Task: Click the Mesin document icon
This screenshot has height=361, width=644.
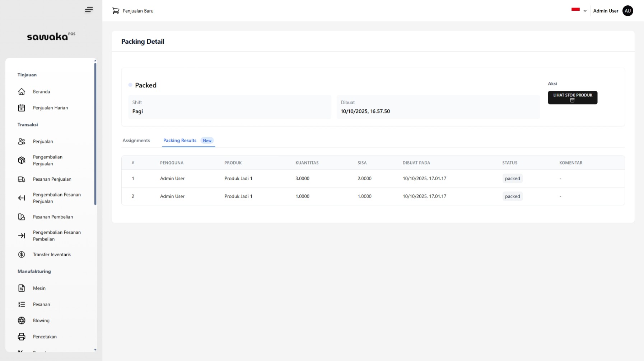Action: 22,288
